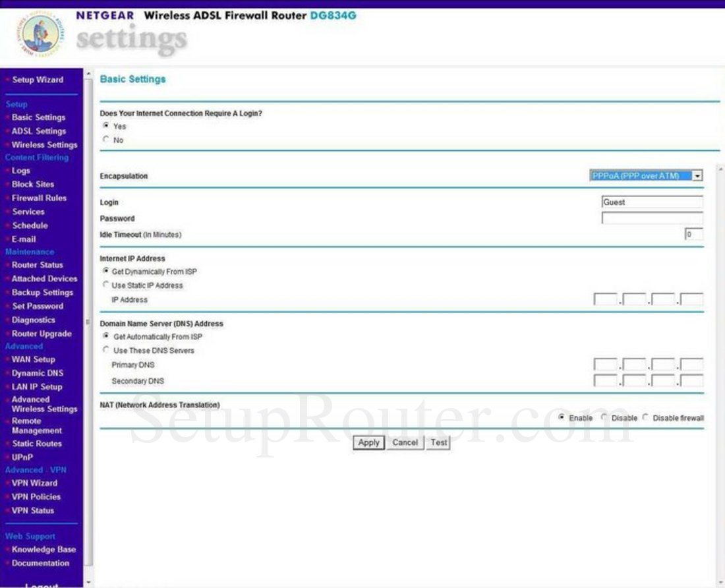Click the Apply button
The height and width of the screenshot is (588, 725).
pos(368,442)
